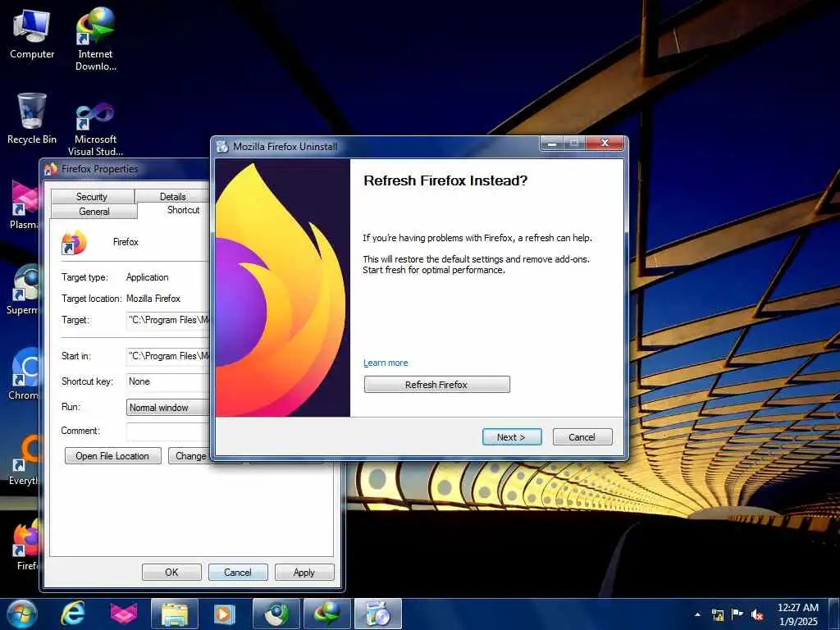This screenshot has width=840, height=630.
Task: Cancel the Mozilla Firefox Uninstall wizard
Action: (x=582, y=437)
